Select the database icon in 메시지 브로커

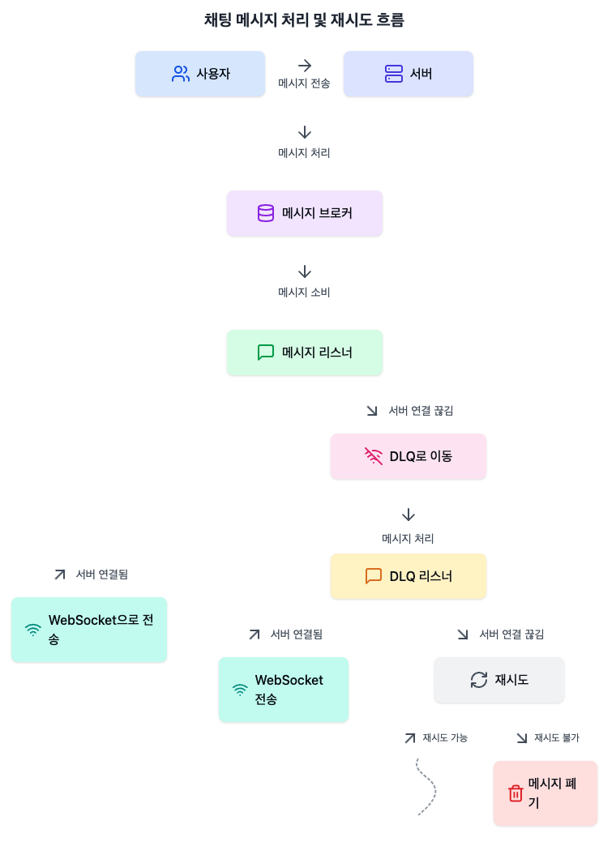click(x=266, y=213)
